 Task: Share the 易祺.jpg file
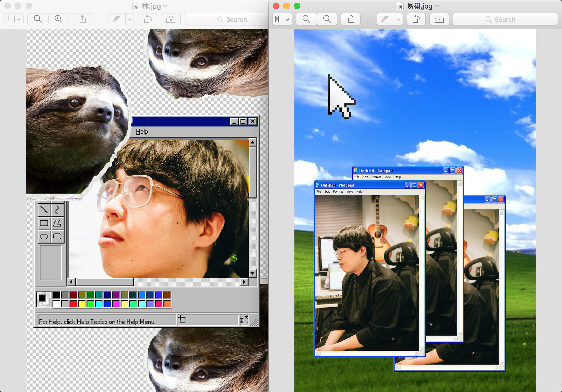[x=351, y=19]
